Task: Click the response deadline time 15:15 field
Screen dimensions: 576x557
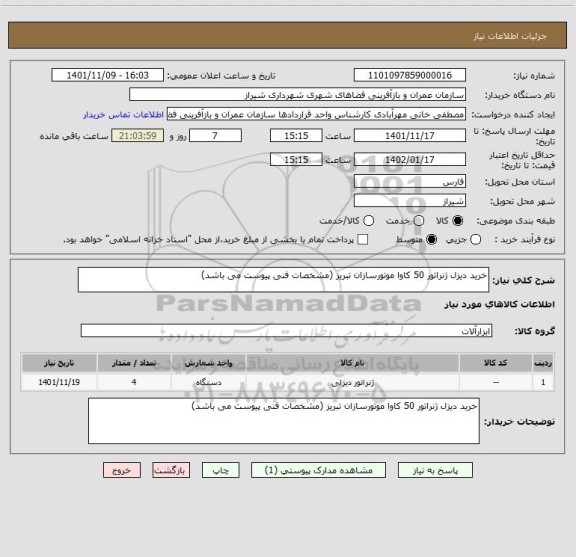Action: 296,136
